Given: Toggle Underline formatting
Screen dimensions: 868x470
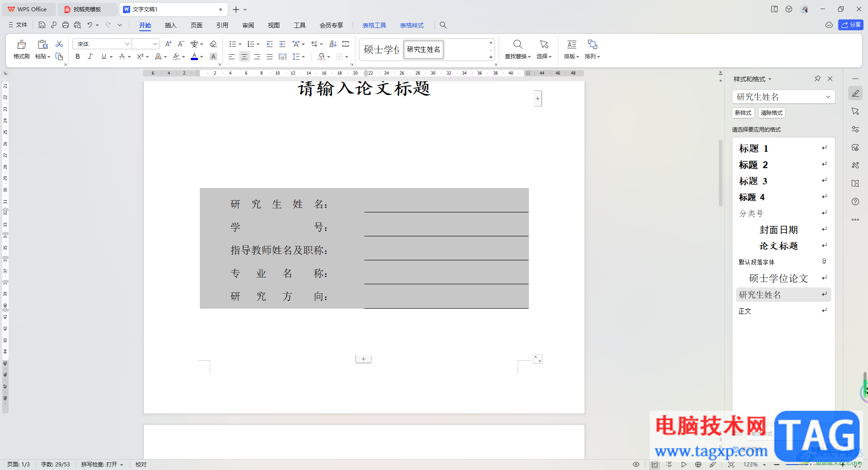Looking at the screenshot, I should tap(104, 56).
